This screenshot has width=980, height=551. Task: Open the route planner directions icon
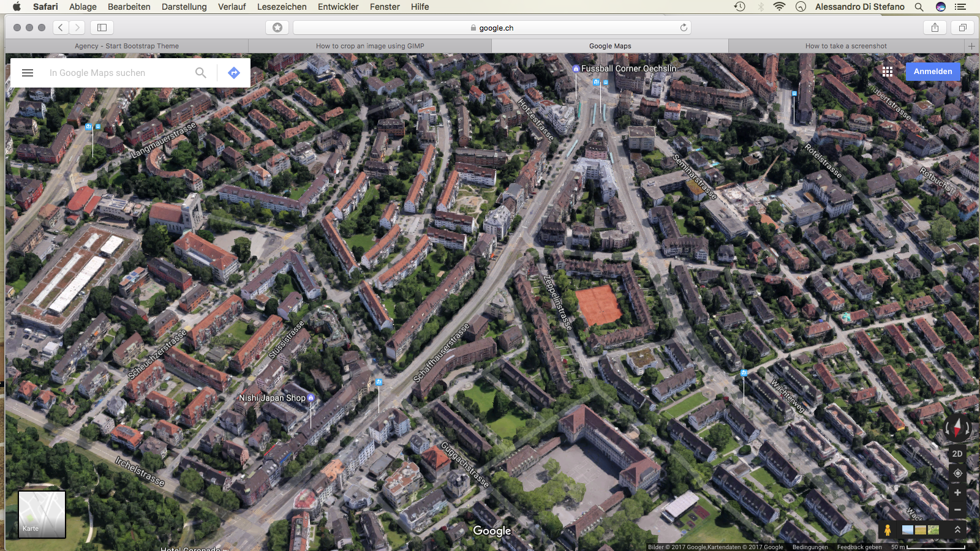coord(234,73)
